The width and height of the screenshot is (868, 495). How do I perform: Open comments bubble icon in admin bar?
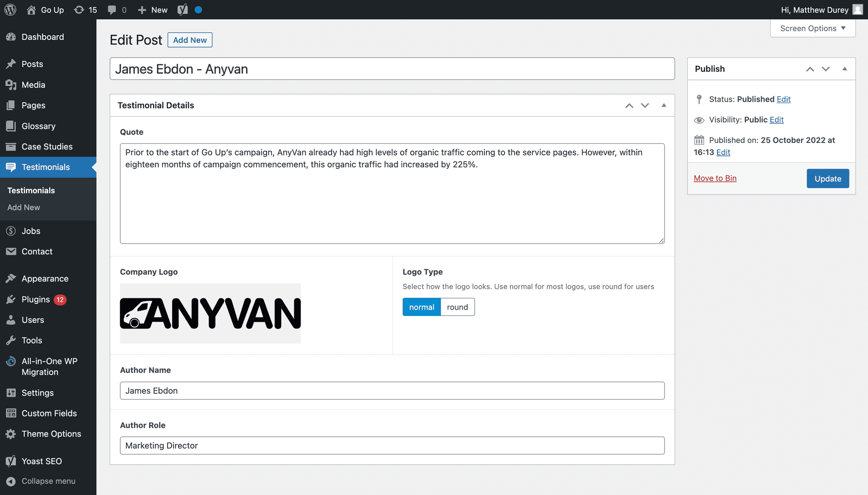pyautogui.click(x=112, y=10)
